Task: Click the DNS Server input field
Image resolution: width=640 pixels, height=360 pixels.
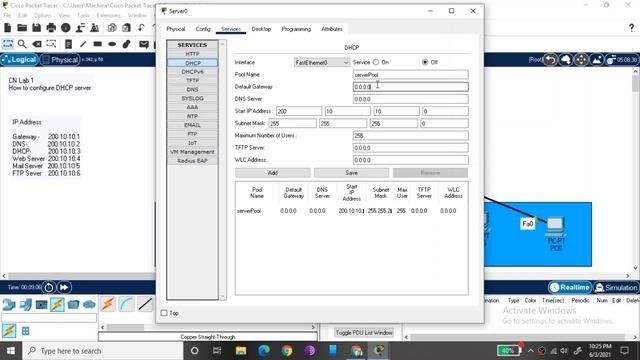Action: click(410, 99)
